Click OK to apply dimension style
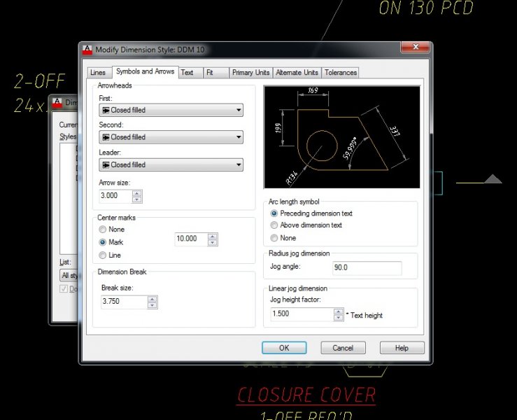 click(x=284, y=348)
